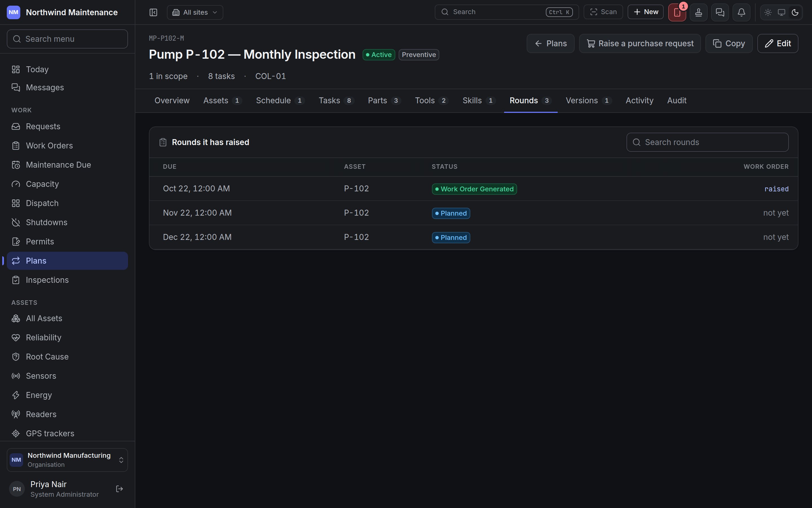This screenshot has height=508, width=812.
Task: Switch to dark theme moon icon
Action: click(795, 12)
